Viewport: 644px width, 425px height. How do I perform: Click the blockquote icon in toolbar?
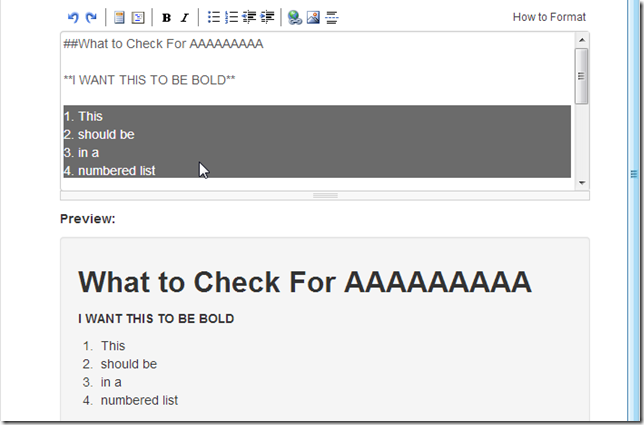coord(119,17)
